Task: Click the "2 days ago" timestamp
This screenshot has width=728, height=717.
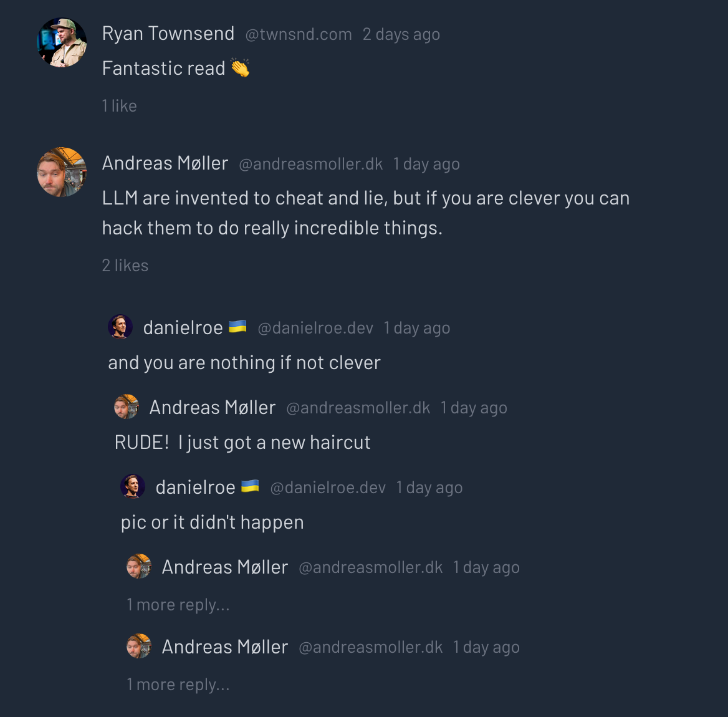Action: [x=401, y=35]
